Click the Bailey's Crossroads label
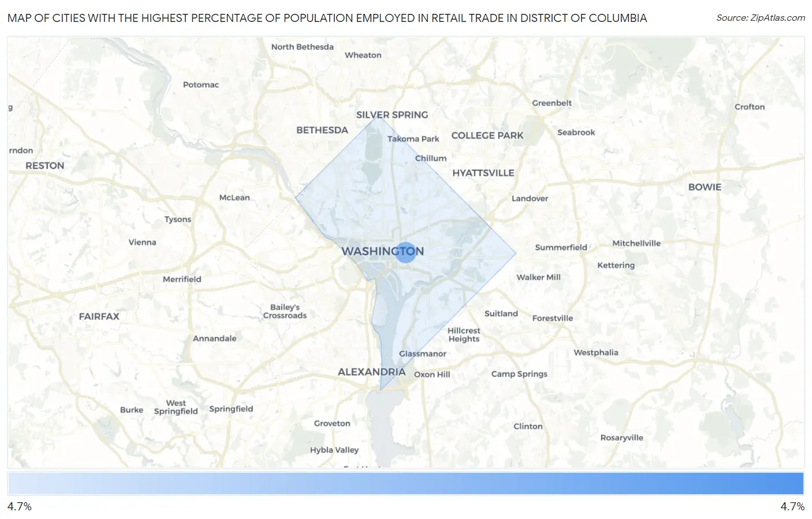Image resolution: width=812 pixels, height=519 pixels. (285, 312)
